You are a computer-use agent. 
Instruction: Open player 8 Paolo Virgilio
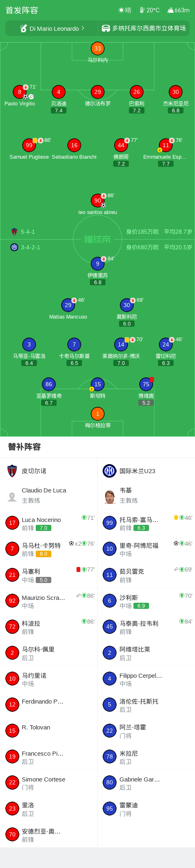tap(20, 92)
